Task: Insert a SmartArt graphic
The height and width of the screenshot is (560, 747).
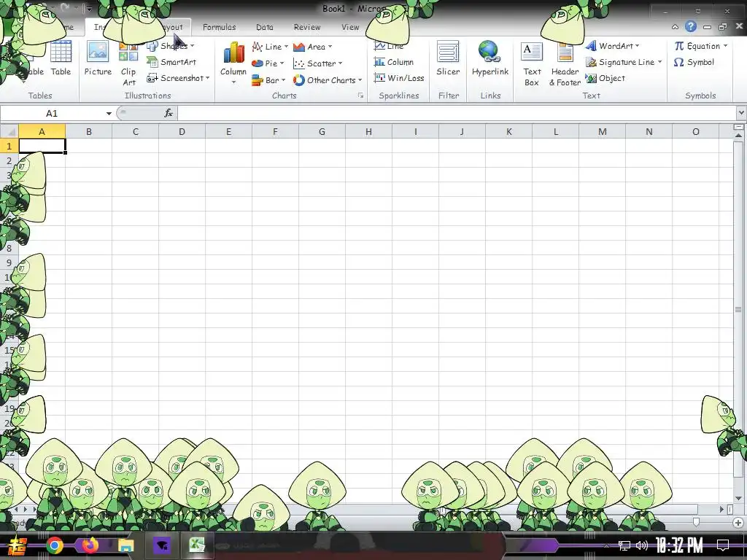Action: 172,62
